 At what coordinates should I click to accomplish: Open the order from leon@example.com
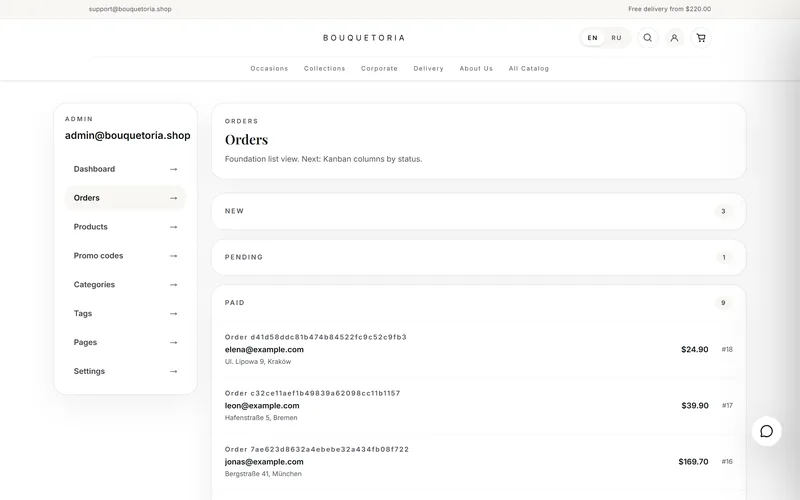coord(479,406)
